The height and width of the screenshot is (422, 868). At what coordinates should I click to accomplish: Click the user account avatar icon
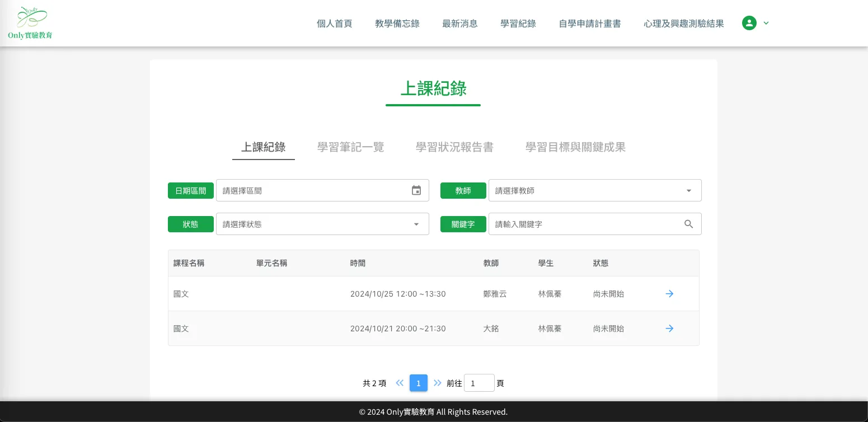pyautogui.click(x=749, y=23)
